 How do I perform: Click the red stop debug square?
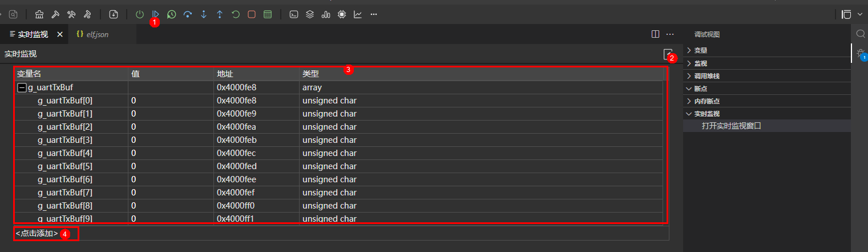tap(251, 14)
